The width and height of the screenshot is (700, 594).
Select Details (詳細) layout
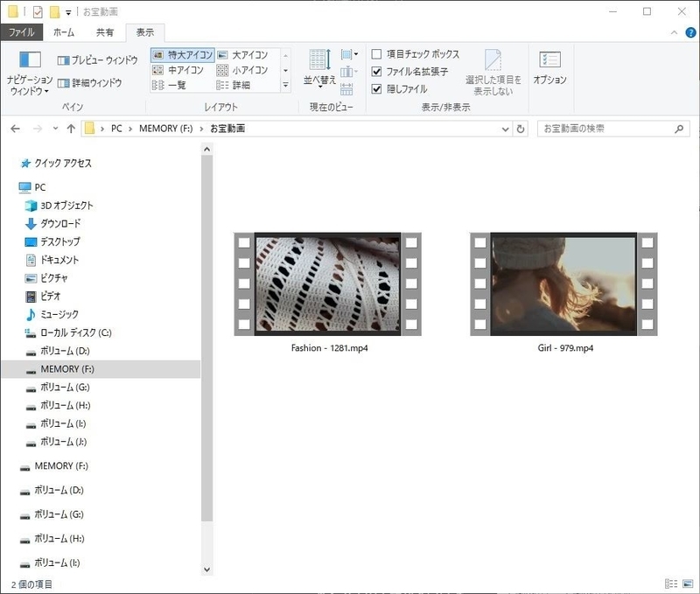pyautogui.click(x=234, y=85)
